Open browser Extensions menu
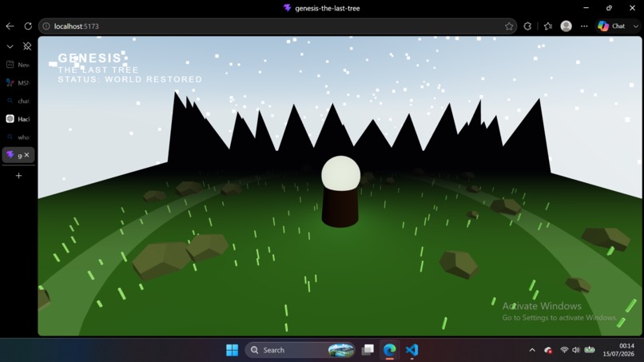This screenshot has height=362, width=644. click(528, 26)
